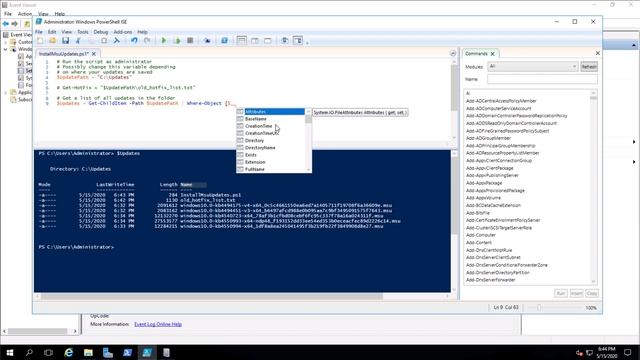Open the Modules dropdown in Commands pane
The height and width of the screenshot is (360, 640).
click(533, 66)
